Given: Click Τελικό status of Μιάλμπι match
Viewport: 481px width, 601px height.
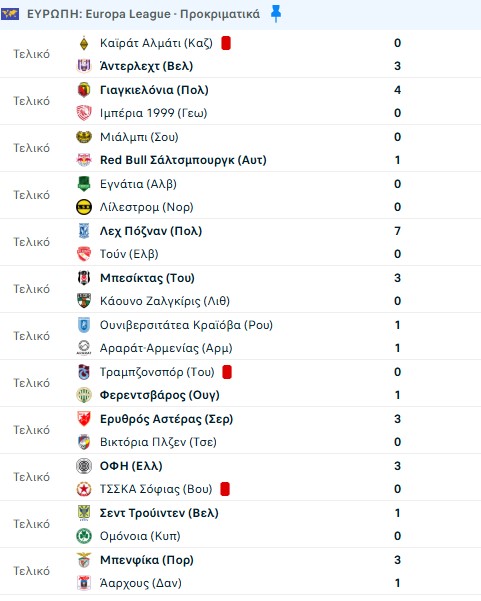Looking at the screenshot, I should tap(32, 148).
